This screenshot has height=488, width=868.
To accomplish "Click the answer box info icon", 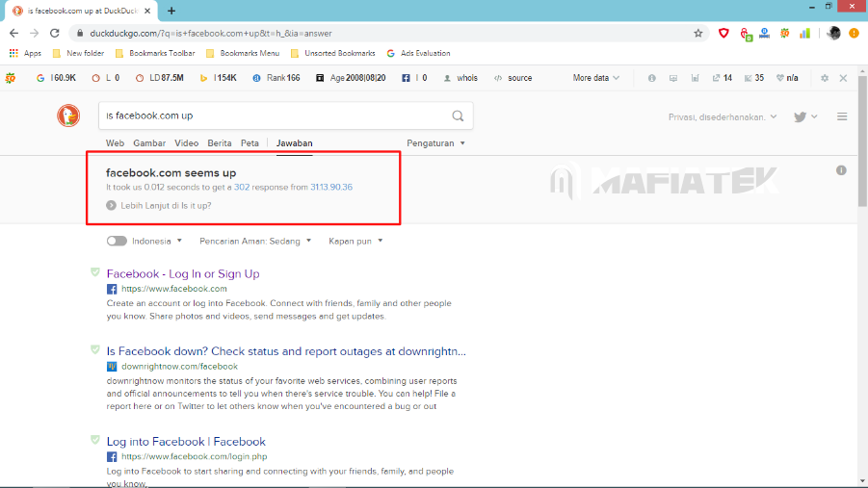I will tap(841, 170).
